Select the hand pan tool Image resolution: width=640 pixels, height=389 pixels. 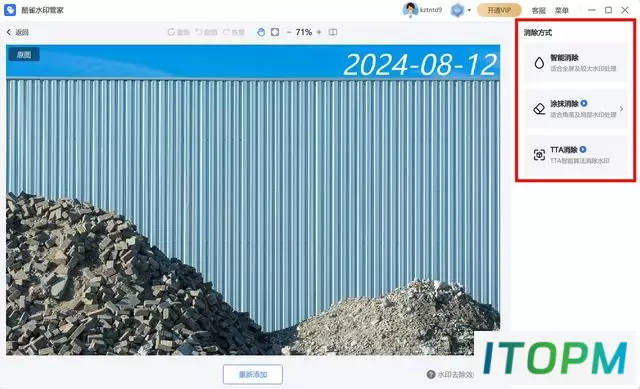(x=261, y=32)
